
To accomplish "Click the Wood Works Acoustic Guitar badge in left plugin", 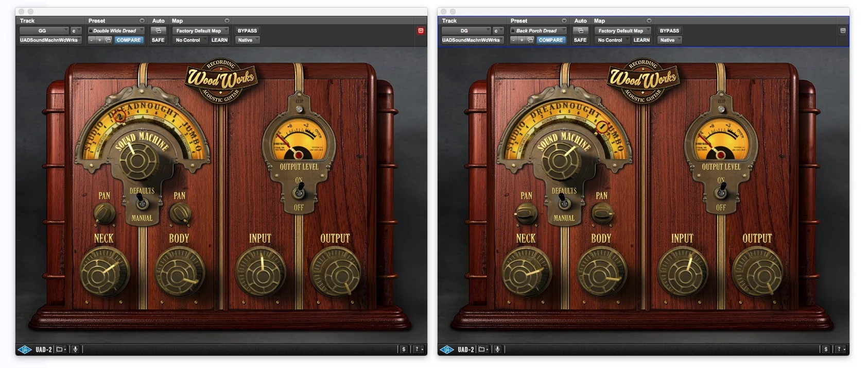I will [x=221, y=80].
